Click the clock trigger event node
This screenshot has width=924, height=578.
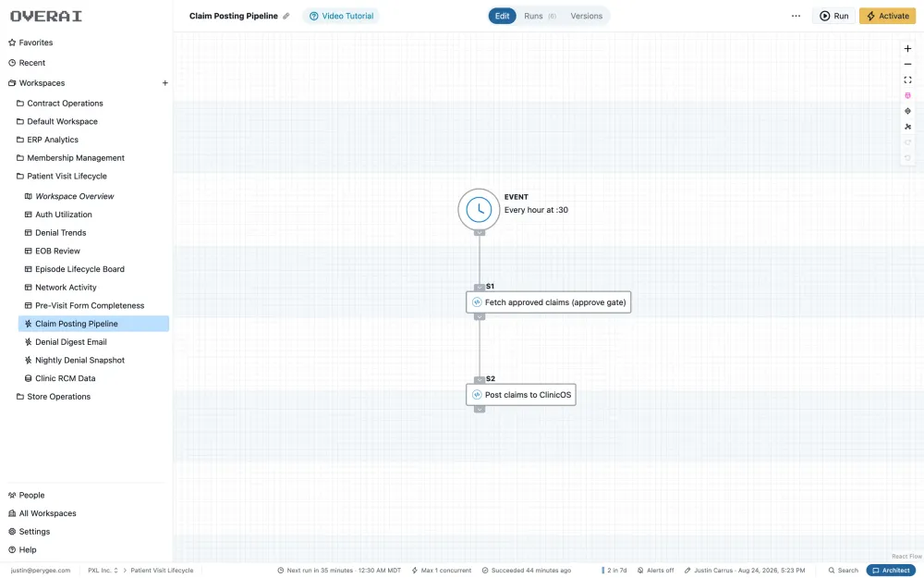[x=479, y=209]
